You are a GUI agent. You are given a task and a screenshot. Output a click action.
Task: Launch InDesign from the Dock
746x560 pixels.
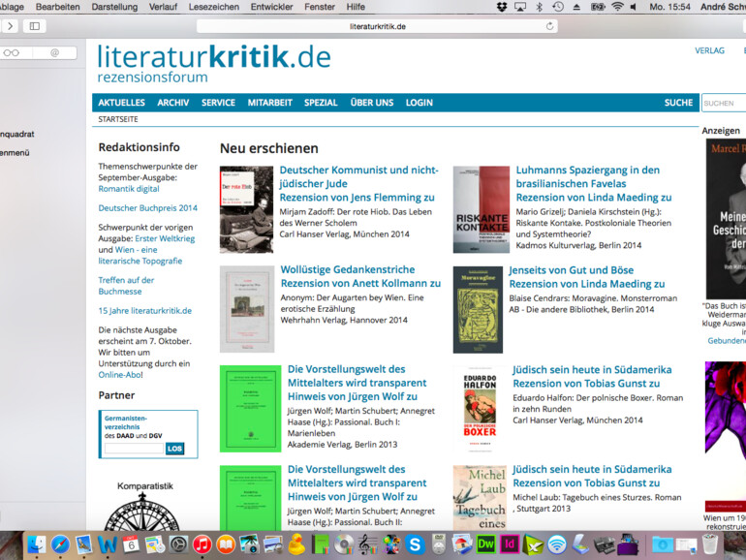click(x=509, y=544)
